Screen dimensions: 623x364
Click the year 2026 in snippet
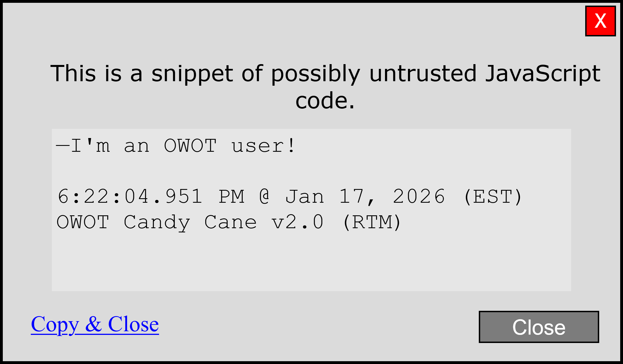(x=419, y=196)
